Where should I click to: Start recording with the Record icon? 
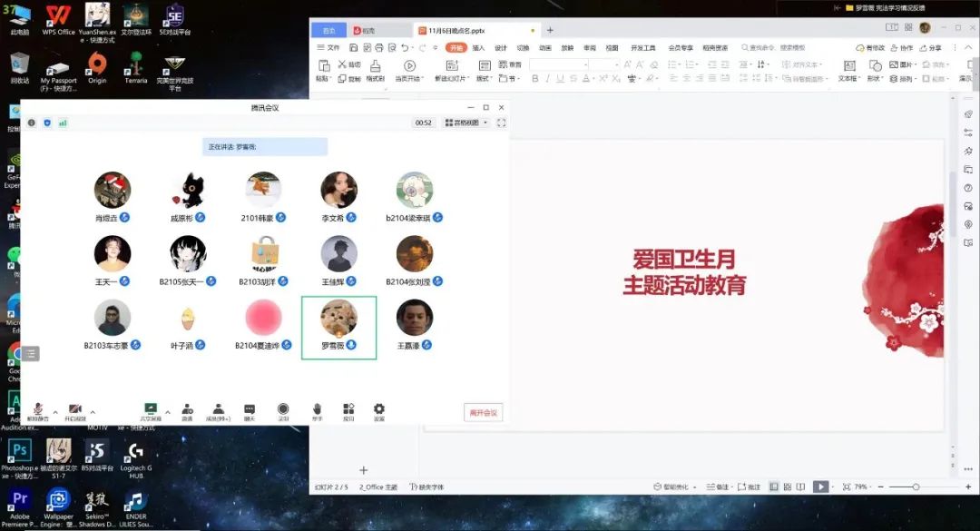tap(283, 410)
